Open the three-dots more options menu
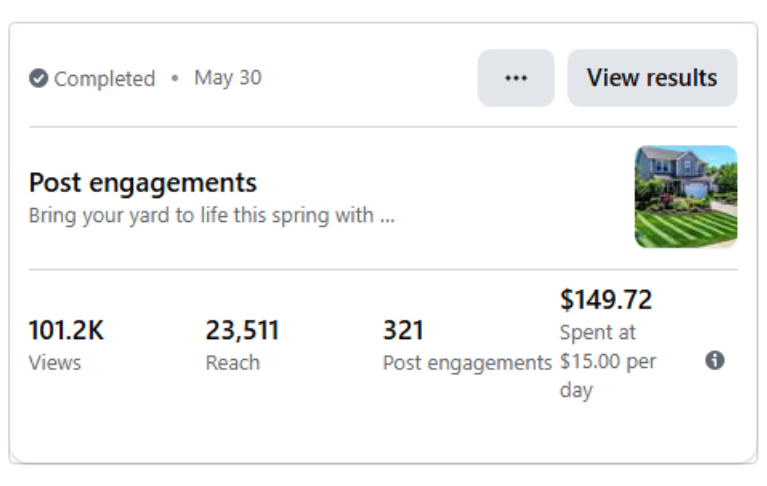 pos(516,78)
